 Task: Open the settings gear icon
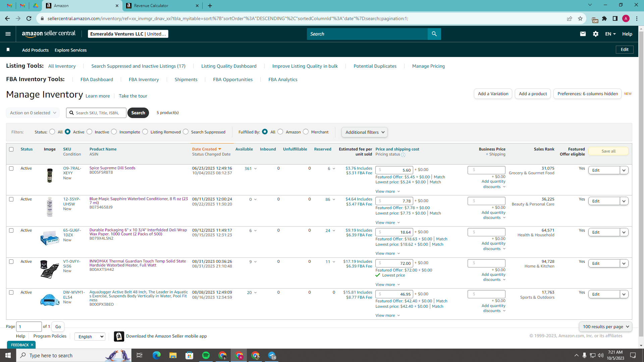click(x=595, y=34)
